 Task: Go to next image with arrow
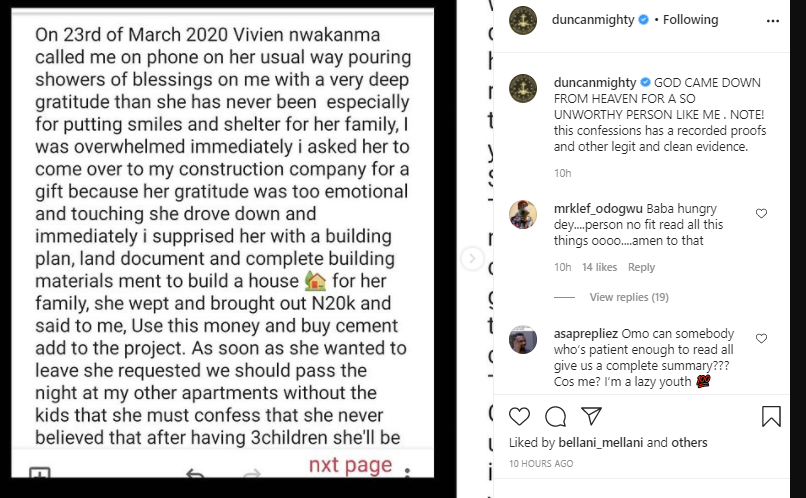473,258
